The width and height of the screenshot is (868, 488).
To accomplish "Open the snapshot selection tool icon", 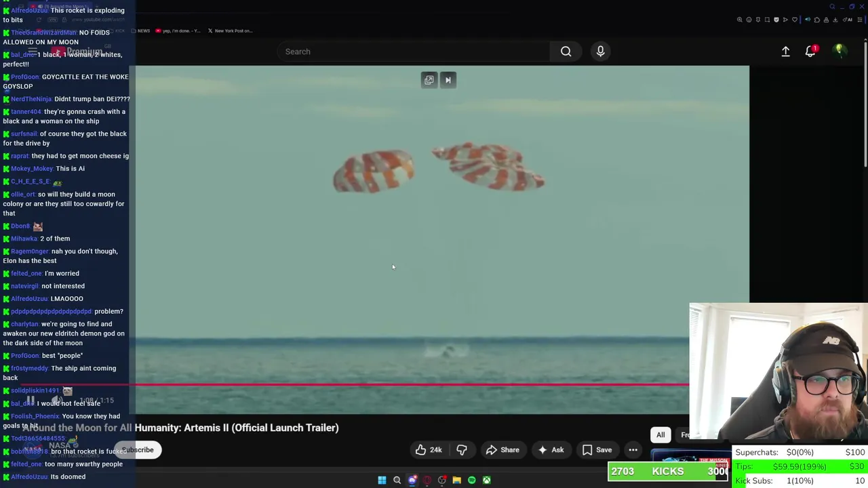I will point(767,20).
